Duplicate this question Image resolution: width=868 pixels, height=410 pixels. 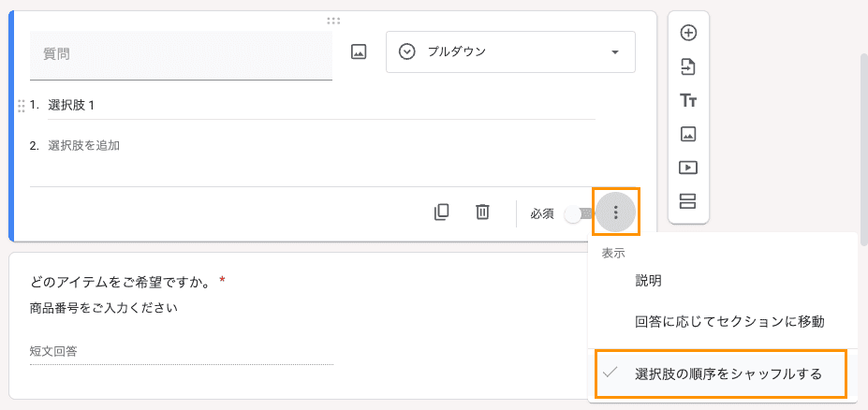442,212
